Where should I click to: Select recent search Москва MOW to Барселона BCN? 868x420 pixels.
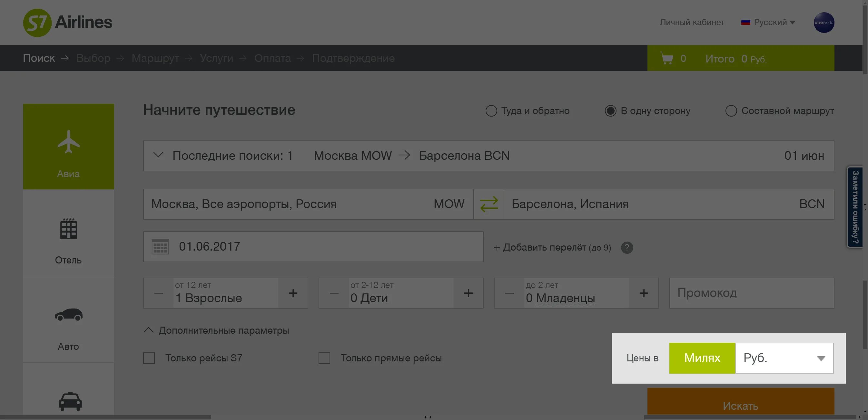411,156
